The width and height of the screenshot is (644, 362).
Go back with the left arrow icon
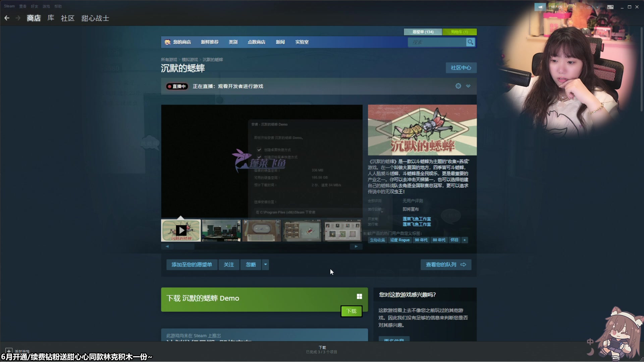pos(7,18)
